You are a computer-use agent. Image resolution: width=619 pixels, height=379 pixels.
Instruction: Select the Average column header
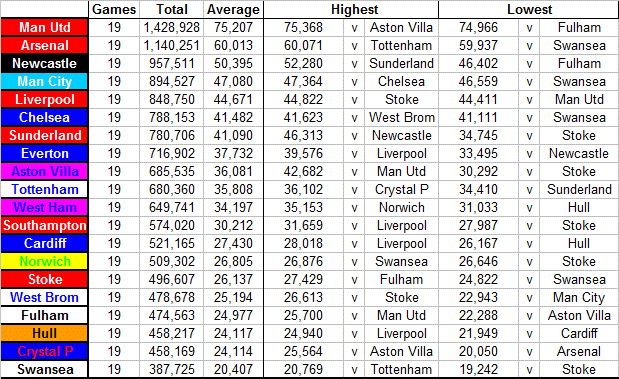coord(233,9)
